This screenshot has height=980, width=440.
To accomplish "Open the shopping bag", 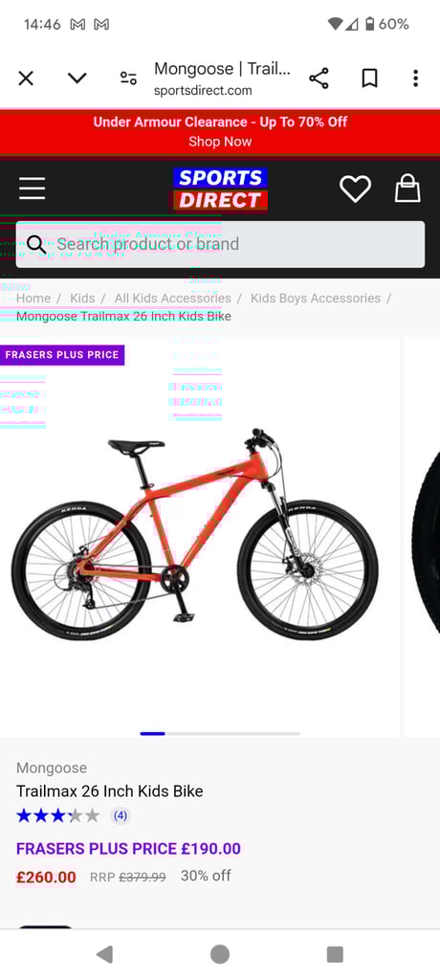I will [x=407, y=189].
